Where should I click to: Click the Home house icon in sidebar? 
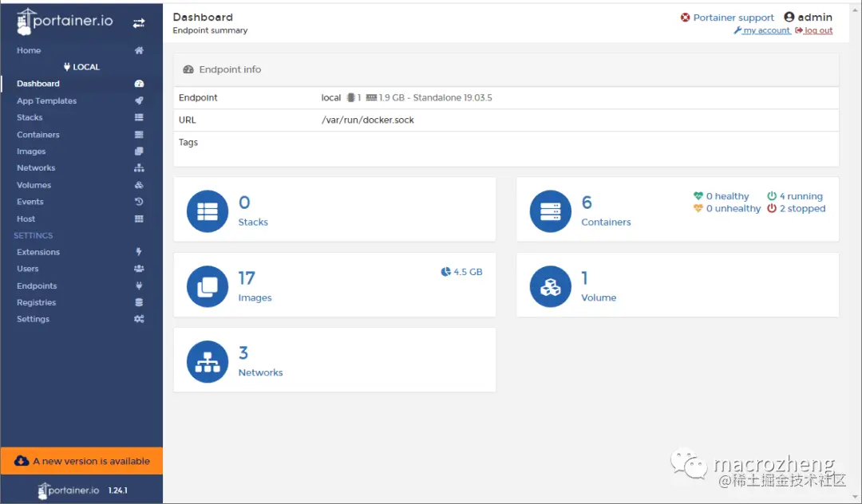[x=139, y=50]
